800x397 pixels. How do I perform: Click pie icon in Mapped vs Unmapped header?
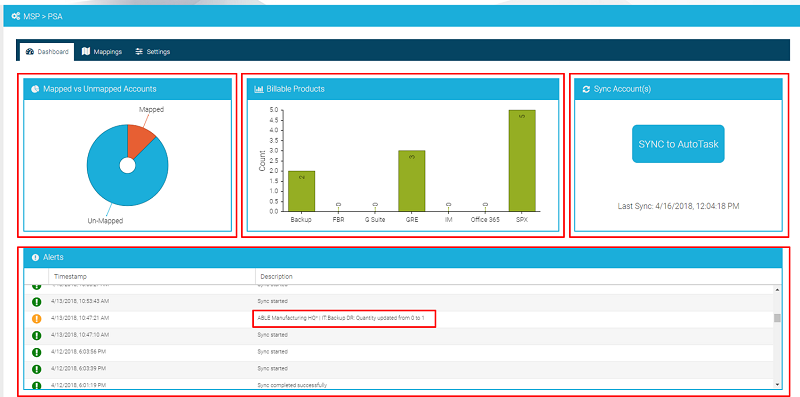[35, 89]
